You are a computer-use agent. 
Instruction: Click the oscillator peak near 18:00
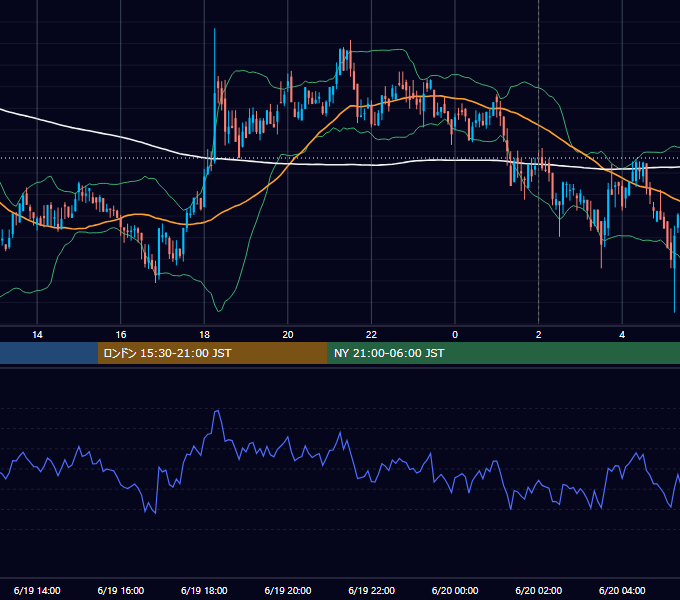217,412
